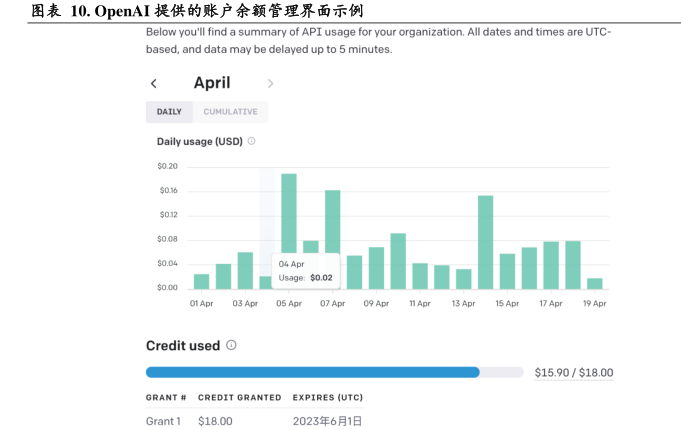
Task: Go to next month with right chevron
Action: pos(270,84)
